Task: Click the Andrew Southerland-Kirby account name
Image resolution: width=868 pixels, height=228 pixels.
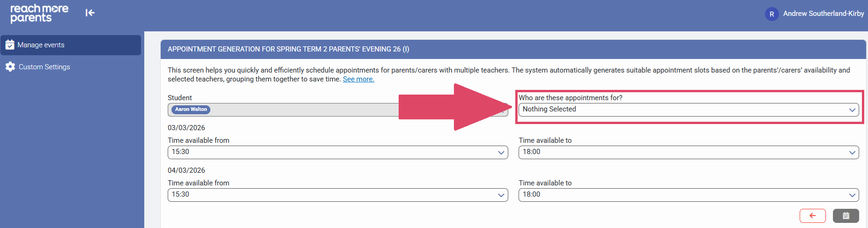Action: tap(823, 14)
